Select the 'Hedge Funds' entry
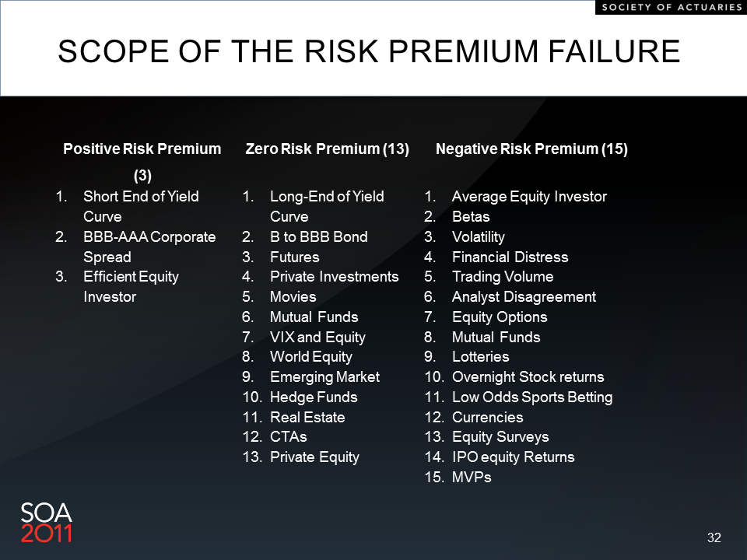This screenshot has height=560, width=747. (x=314, y=397)
